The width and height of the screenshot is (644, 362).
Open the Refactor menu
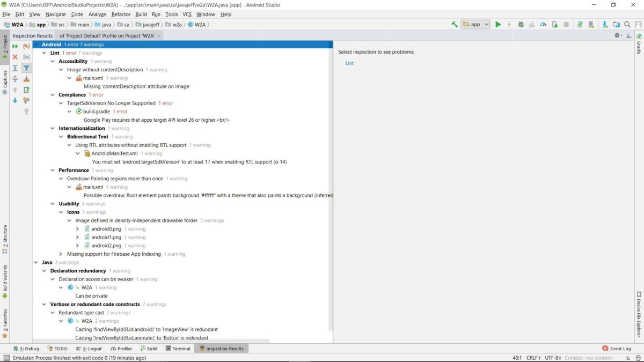click(121, 14)
